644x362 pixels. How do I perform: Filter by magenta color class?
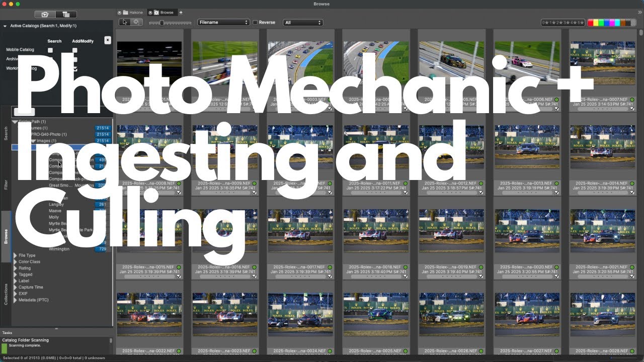(x=612, y=23)
